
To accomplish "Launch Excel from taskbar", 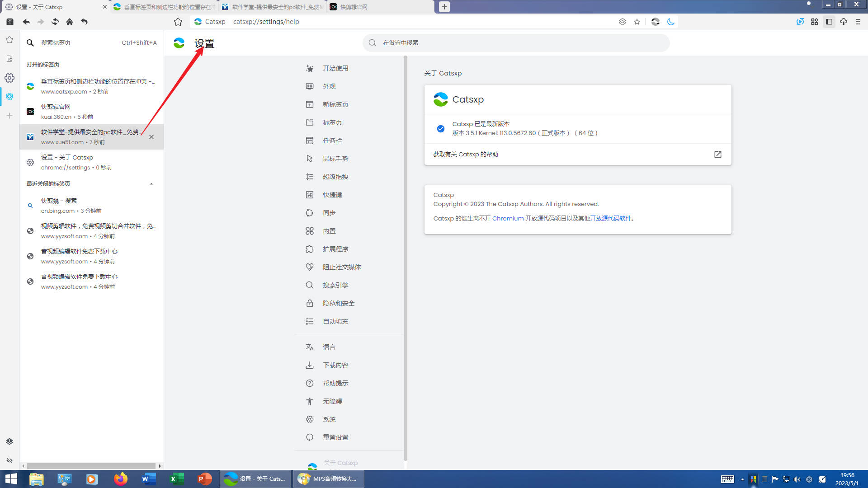I will (x=177, y=479).
